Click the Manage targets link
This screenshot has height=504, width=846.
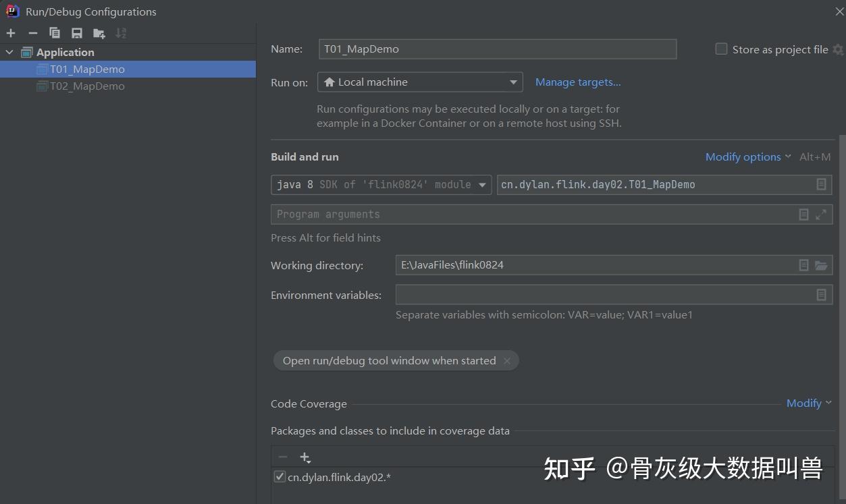(577, 82)
